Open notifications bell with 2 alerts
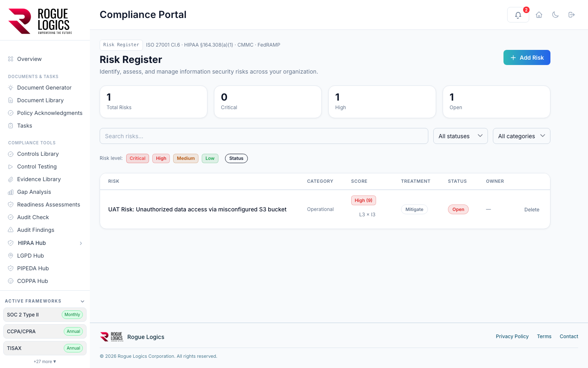Screen dimensions: 588x368 click(518, 15)
